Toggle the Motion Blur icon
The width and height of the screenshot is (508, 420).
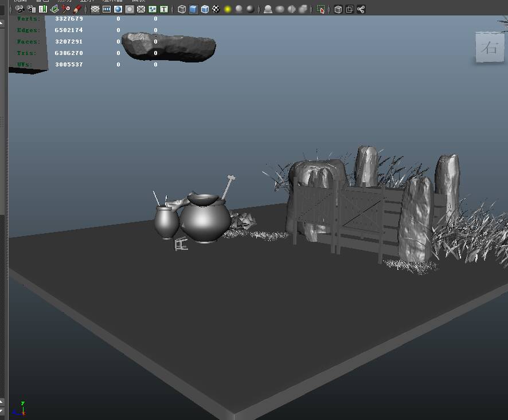280,9
